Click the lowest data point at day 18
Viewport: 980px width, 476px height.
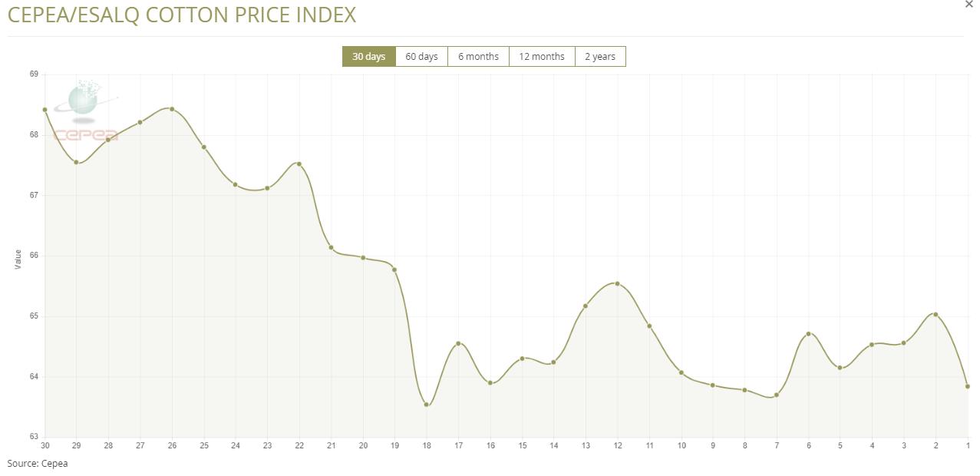click(427, 405)
